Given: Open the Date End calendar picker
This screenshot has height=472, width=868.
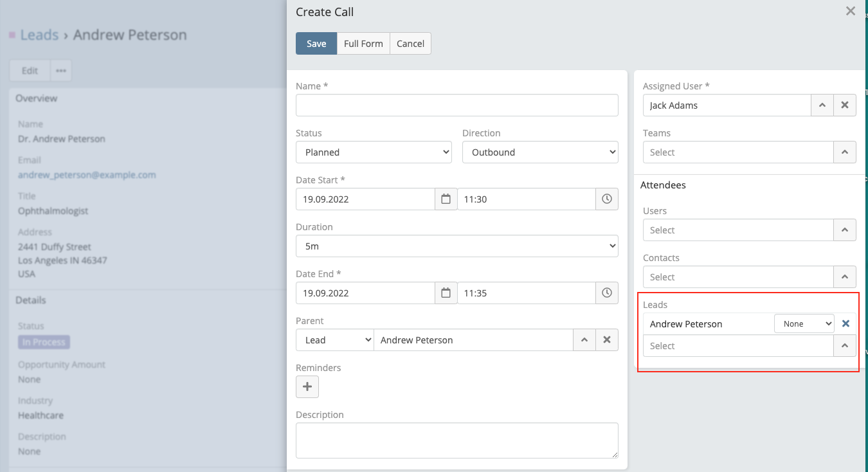Looking at the screenshot, I should pyautogui.click(x=446, y=293).
